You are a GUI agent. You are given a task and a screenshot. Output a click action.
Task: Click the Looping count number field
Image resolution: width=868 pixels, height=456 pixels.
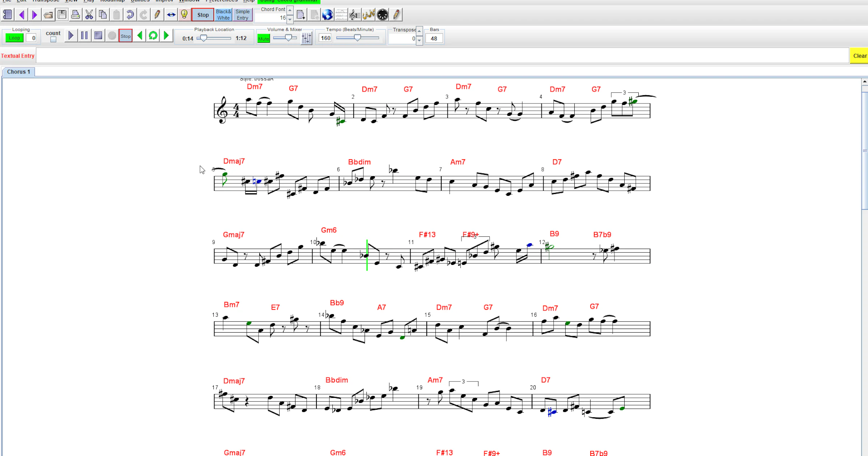click(x=31, y=38)
